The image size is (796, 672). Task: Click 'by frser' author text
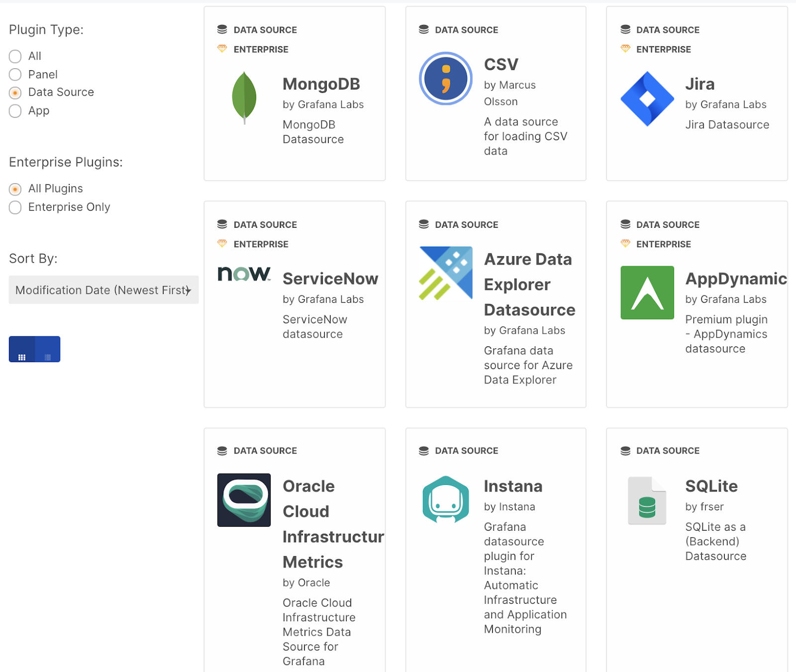click(x=704, y=507)
